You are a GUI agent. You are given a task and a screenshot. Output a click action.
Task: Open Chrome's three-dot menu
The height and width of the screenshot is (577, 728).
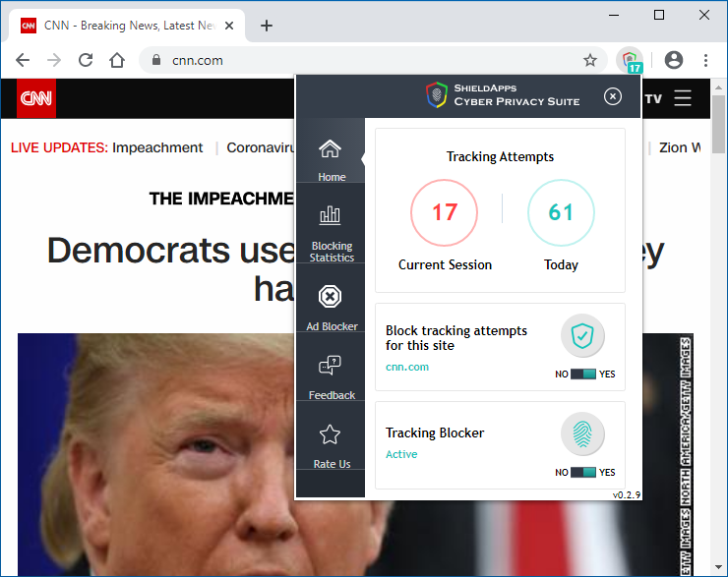click(x=705, y=60)
